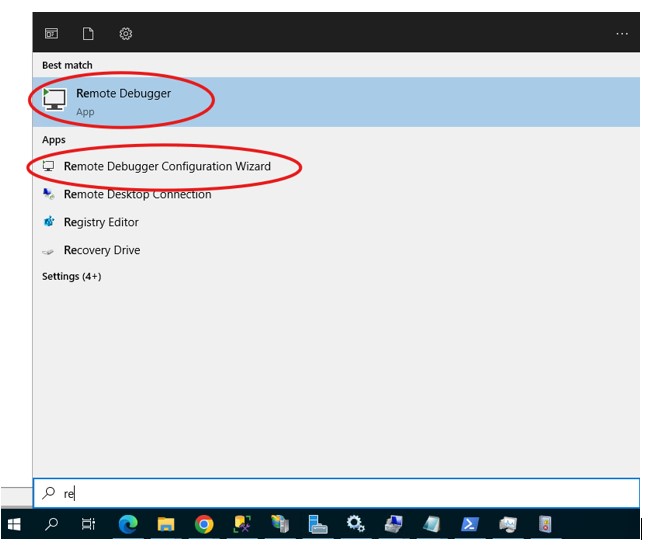The image size is (649, 550).
Task: Open Remote Desktop Connection app
Action: tap(137, 194)
